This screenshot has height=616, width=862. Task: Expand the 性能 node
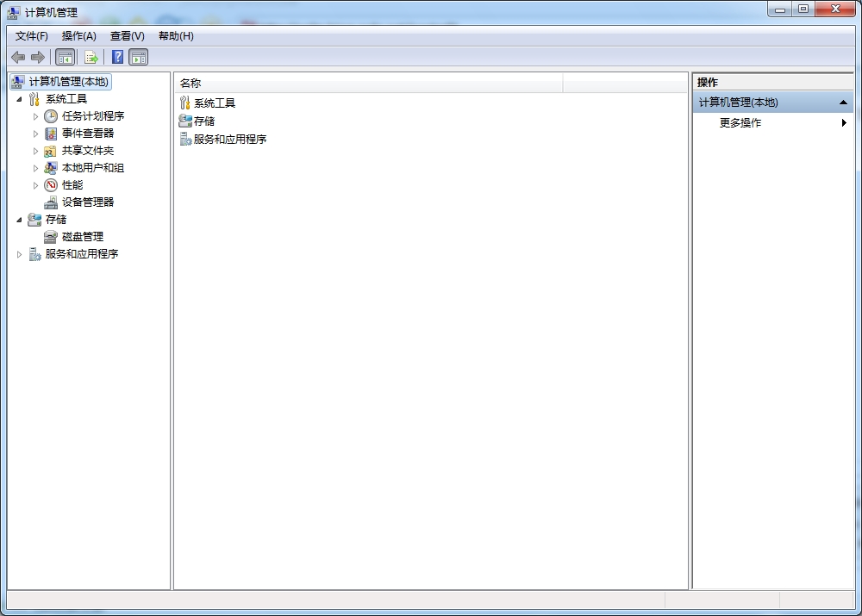point(35,185)
